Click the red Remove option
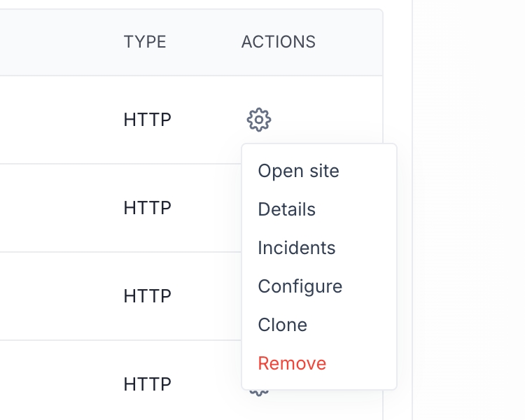Screen dimensions: 525x420 coord(292,363)
